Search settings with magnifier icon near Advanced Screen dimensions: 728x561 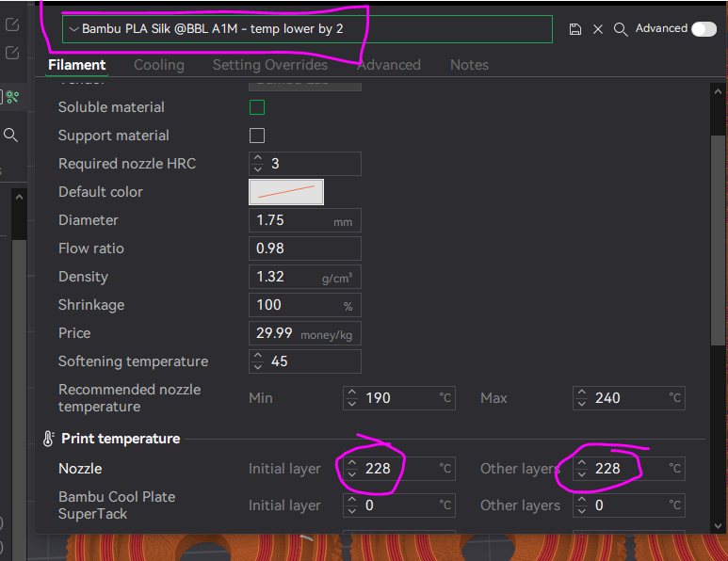tap(621, 29)
